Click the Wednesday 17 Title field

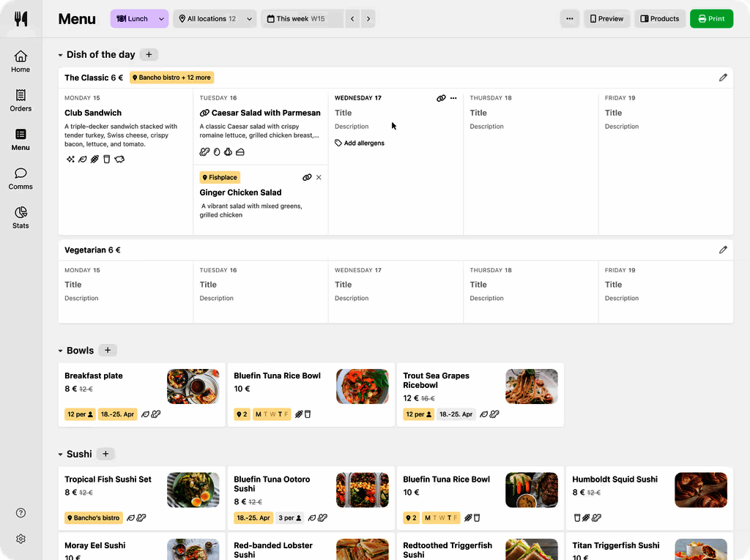coord(344,113)
